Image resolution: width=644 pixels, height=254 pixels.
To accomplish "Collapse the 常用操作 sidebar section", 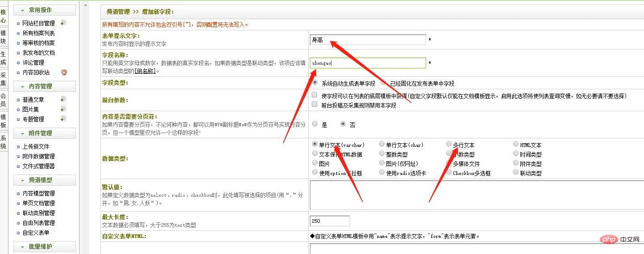I will 45,10.
